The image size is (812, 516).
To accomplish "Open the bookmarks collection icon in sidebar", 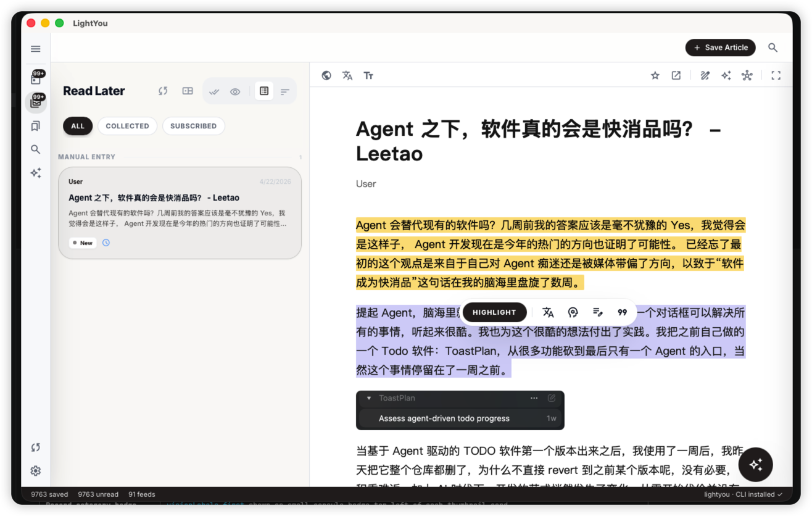I will [36, 126].
